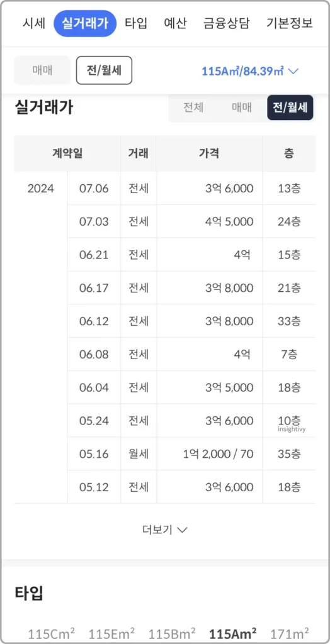Go to the 금융상담 tab

pos(226,23)
